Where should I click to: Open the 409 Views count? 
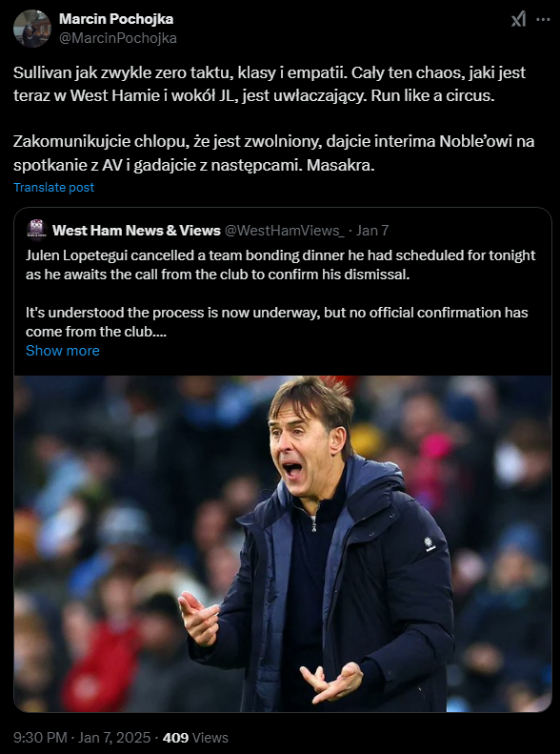195,737
